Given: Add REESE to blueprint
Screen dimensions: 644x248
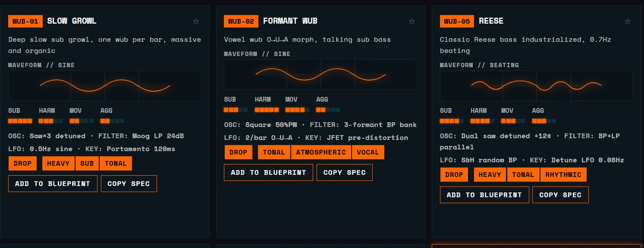Looking at the screenshot, I should (x=484, y=195).
